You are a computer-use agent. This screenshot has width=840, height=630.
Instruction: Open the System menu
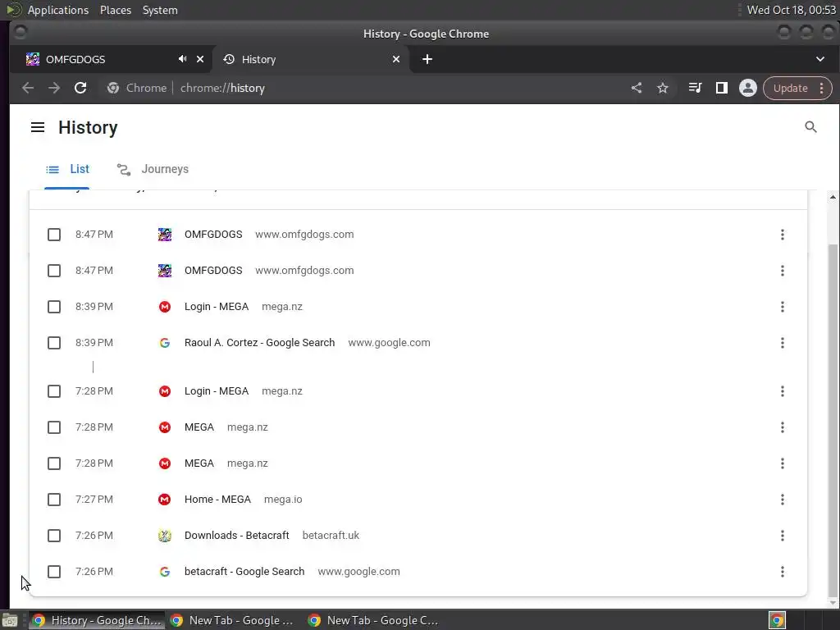pos(160,10)
